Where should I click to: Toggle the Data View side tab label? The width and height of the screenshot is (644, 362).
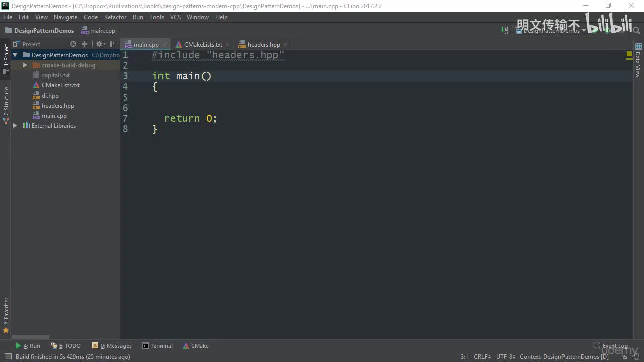638,64
